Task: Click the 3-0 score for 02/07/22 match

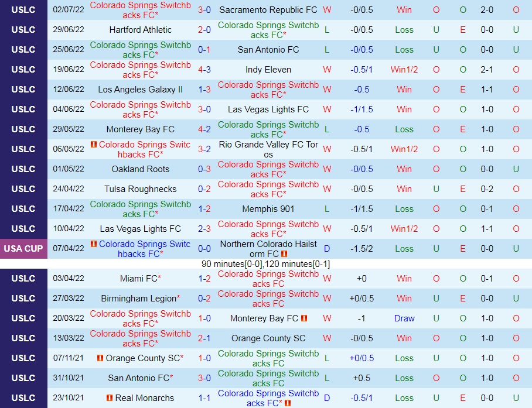Action: (x=204, y=10)
